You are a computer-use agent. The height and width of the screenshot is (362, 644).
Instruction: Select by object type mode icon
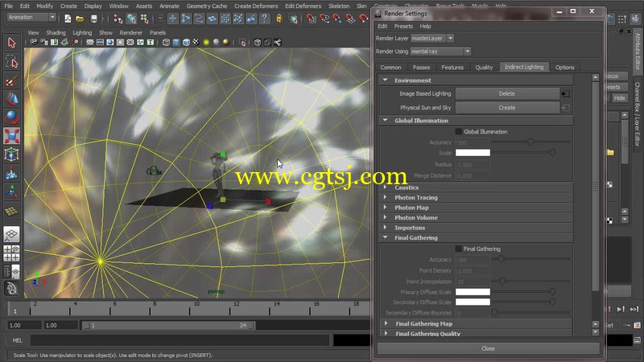pyautogui.click(x=131, y=19)
